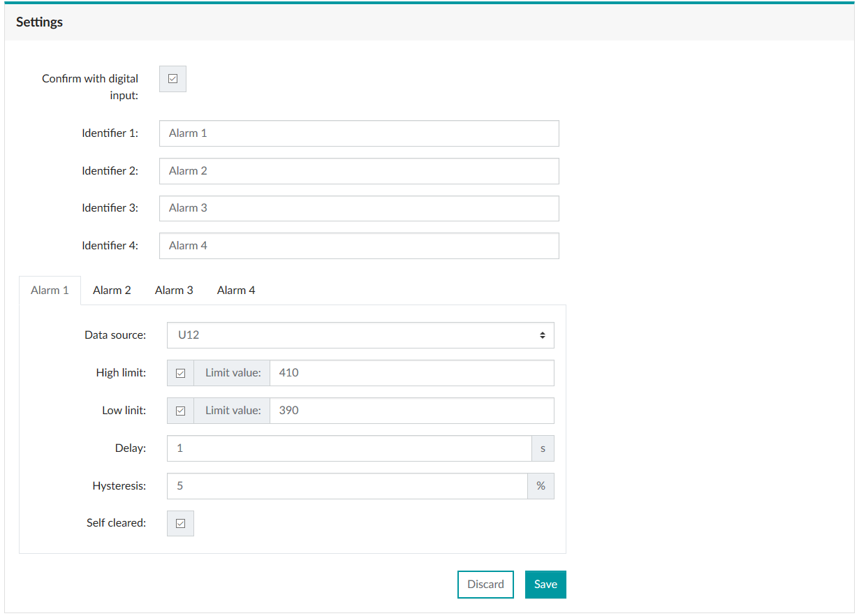Focus the Identifier 3 input field
859x616 pixels.
click(x=359, y=208)
